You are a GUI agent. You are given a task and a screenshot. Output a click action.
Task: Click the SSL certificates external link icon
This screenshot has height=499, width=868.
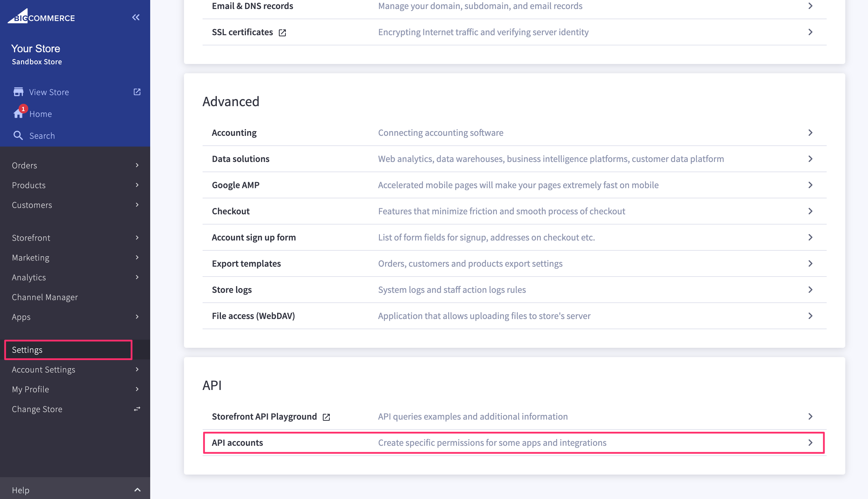282,33
